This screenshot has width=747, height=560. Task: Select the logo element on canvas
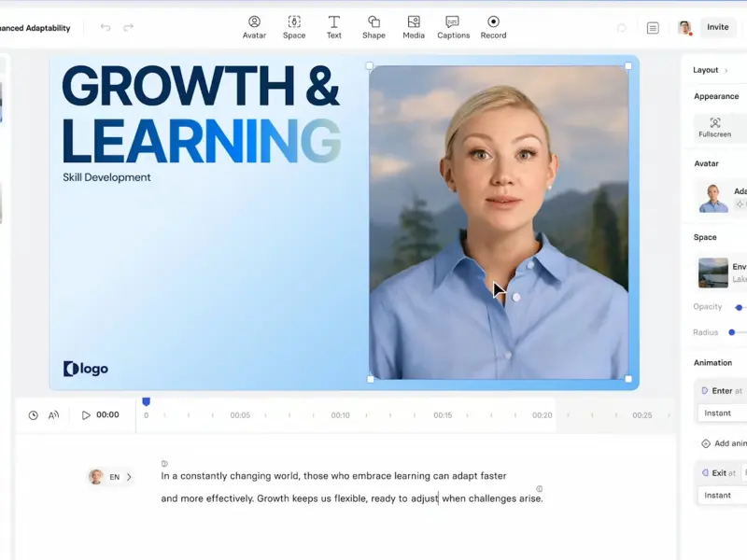[x=86, y=369]
